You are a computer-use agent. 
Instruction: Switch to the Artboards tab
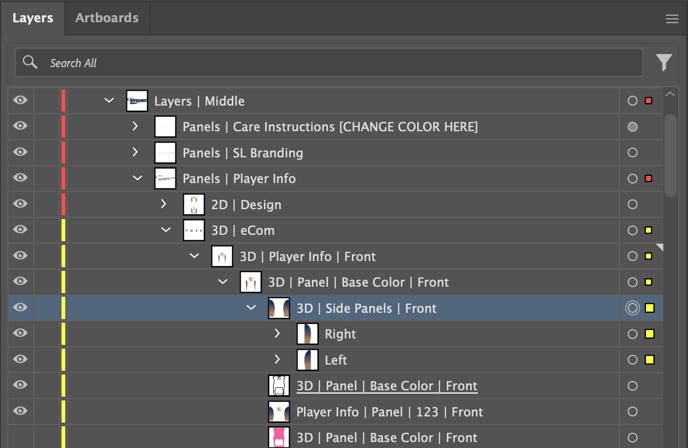click(107, 18)
